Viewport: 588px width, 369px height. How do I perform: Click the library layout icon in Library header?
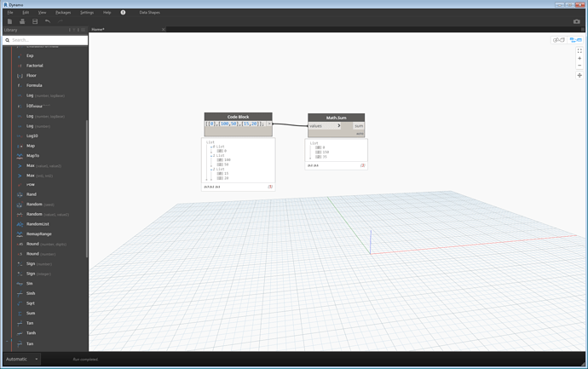click(83, 30)
